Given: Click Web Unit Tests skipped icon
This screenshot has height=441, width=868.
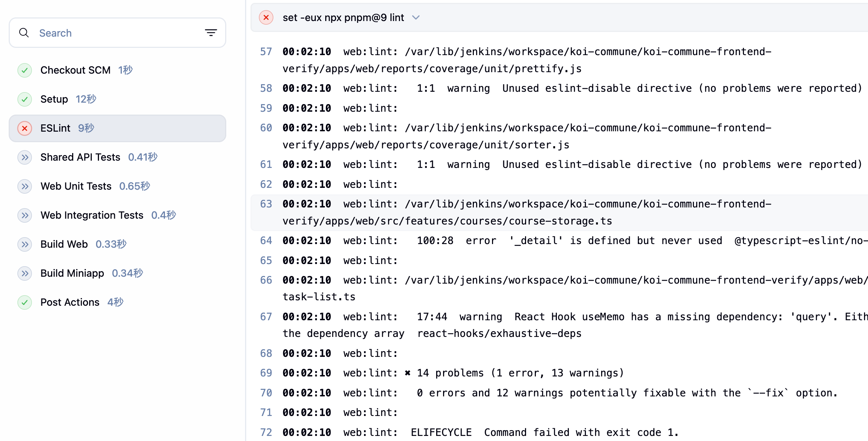Looking at the screenshot, I should (x=25, y=186).
